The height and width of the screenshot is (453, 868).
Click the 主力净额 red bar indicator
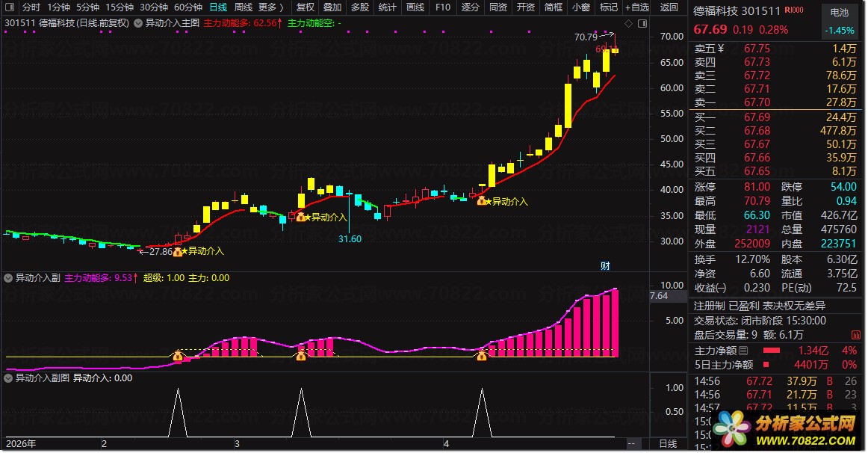point(772,351)
